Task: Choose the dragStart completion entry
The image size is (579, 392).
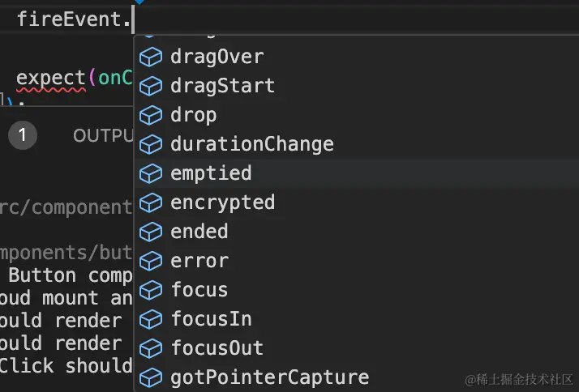Action: coord(357,87)
